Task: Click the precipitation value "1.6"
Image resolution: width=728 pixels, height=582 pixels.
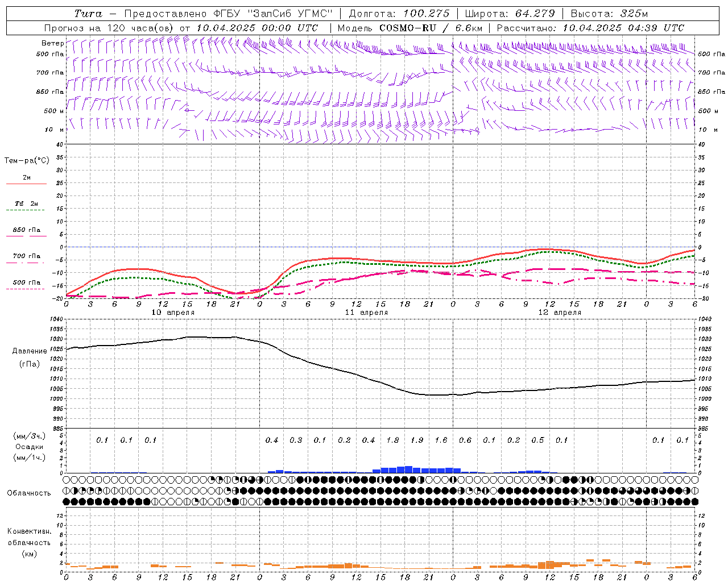Action: click(x=441, y=440)
